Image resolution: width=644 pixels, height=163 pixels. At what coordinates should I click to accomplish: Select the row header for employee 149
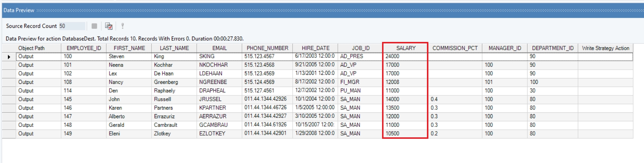[x=9, y=134]
